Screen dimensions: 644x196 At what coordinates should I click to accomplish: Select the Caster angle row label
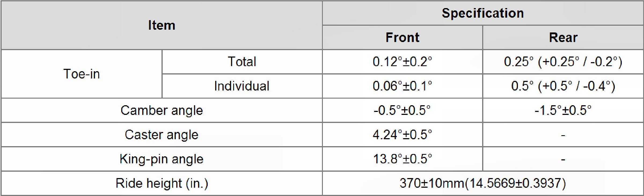[162, 135]
